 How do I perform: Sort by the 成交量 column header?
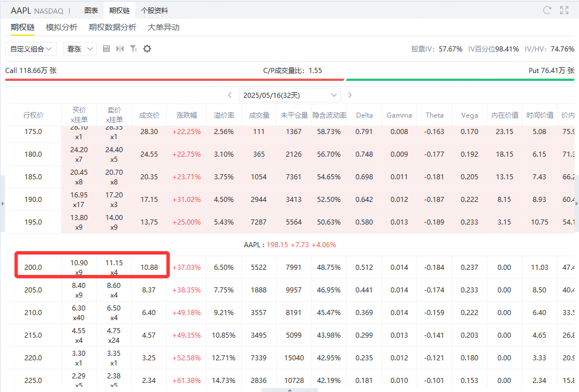pyautogui.click(x=259, y=115)
